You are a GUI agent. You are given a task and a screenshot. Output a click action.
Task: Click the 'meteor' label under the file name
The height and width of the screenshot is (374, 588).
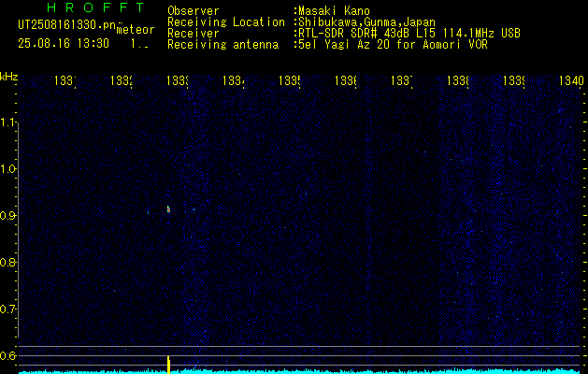[136, 30]
